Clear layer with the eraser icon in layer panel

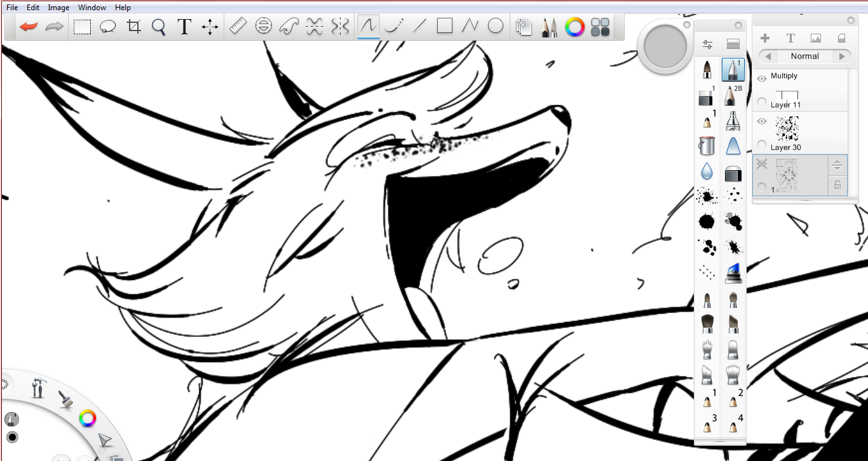pyautogui.click(x=842, y=38)
